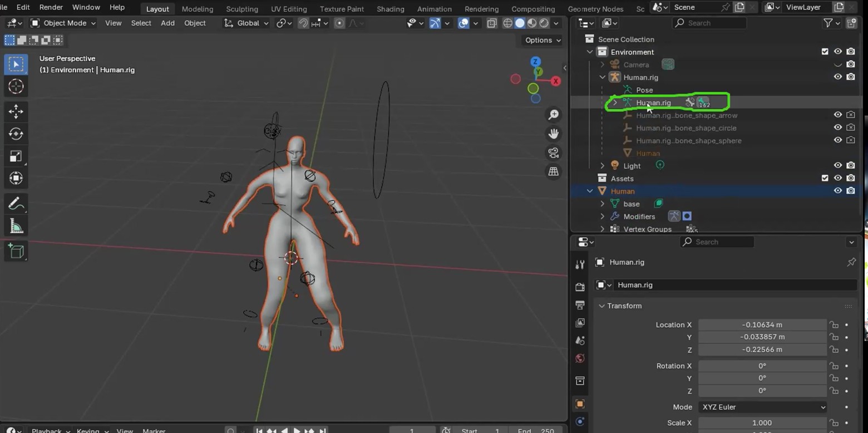Switch to orthographic grid view icon
868x433 pixels.
553,172
